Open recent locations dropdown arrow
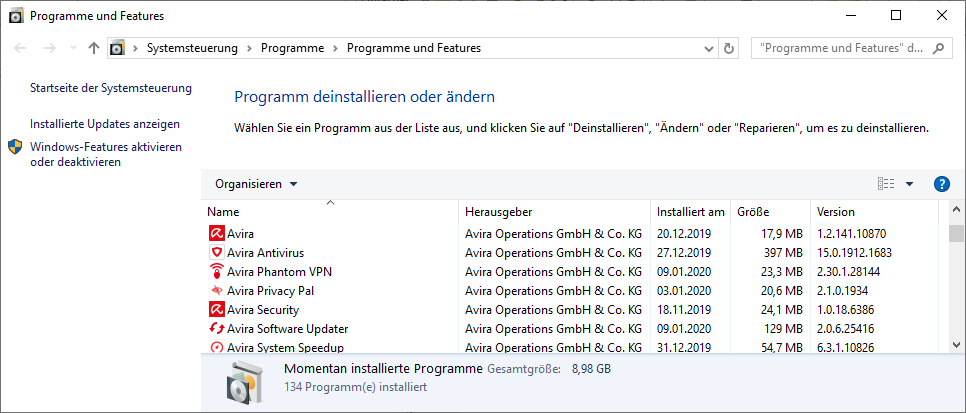The image size is (966, 413). point(73,48)
